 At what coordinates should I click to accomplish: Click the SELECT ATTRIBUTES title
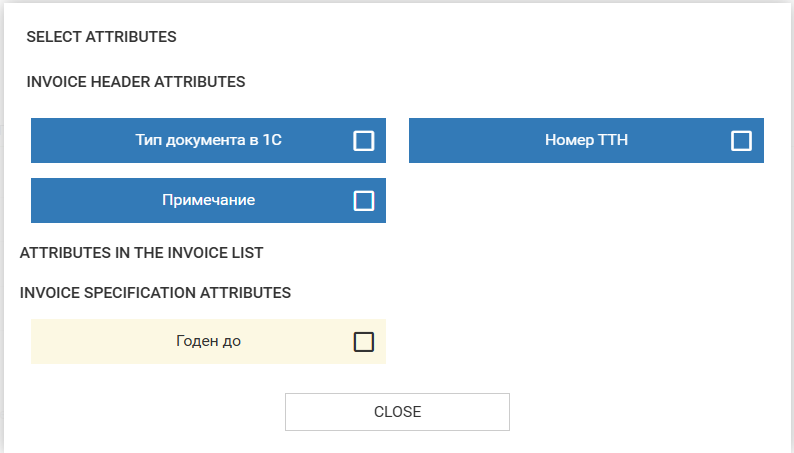(x=101, y=37)
